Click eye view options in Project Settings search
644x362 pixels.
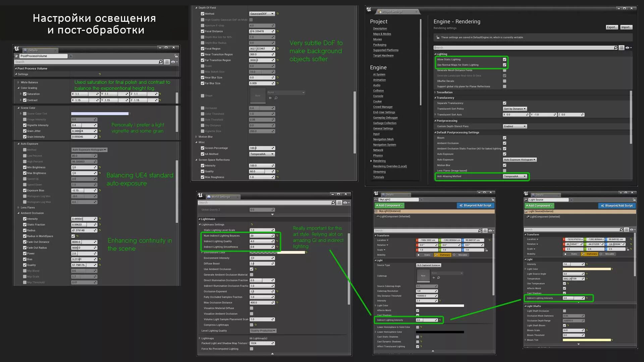628,48
